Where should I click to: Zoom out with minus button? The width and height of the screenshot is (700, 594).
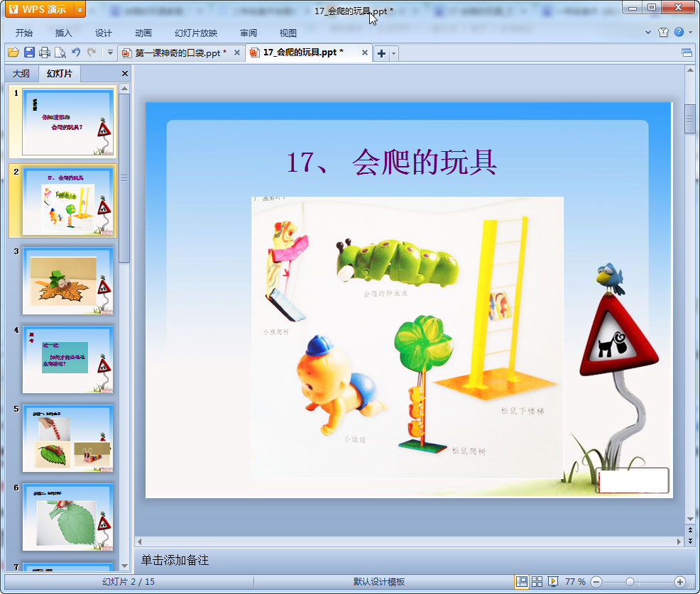point(596,581)
